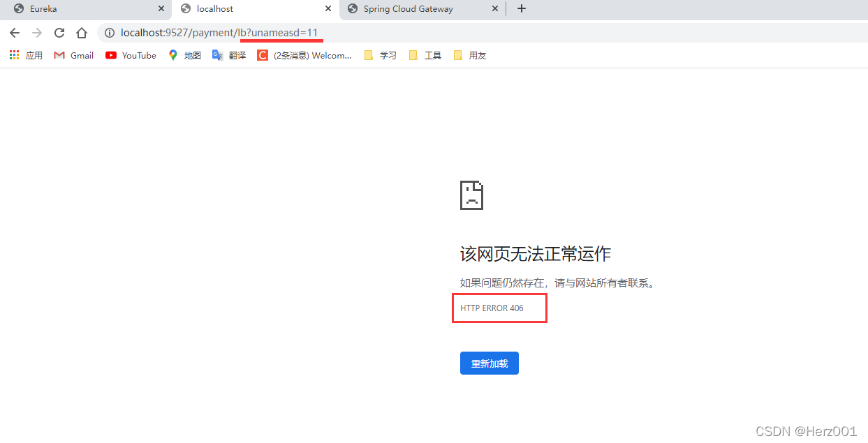Close the Eureka tab
Screen dimensions: 868x443
pyautogui.click(x=161, y=9)
